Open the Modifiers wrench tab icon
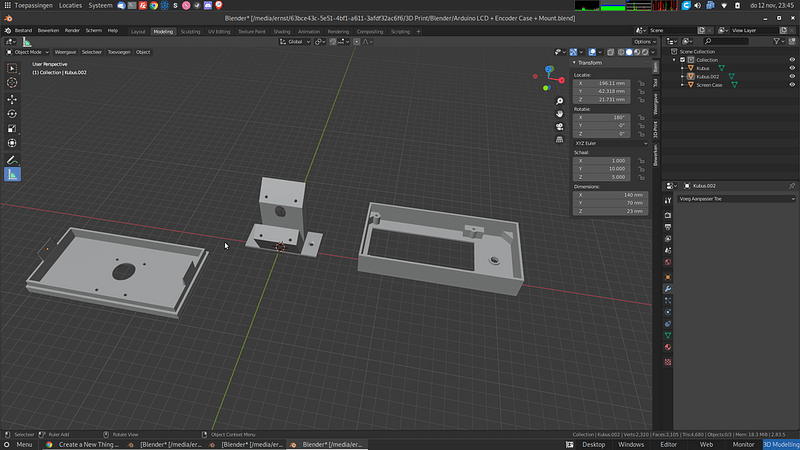Viewport: 800px width, 450px height. tap(668, 289)
